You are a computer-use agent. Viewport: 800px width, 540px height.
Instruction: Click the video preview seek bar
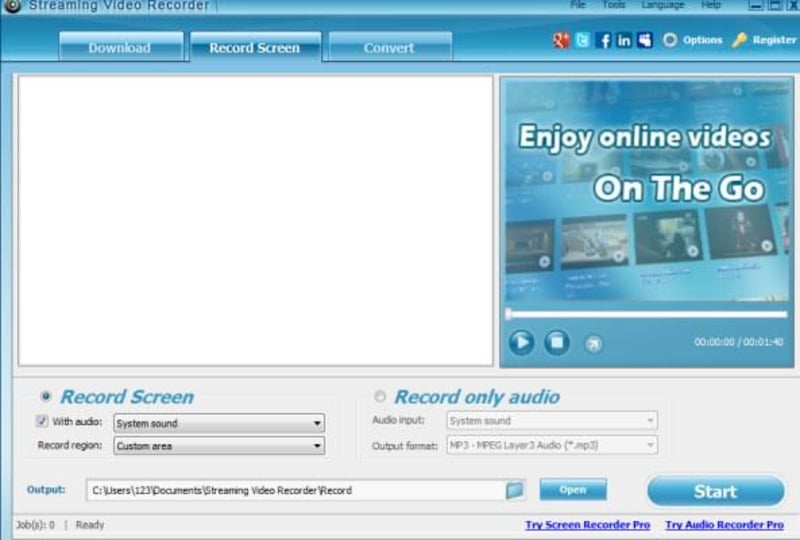[647, 314]
